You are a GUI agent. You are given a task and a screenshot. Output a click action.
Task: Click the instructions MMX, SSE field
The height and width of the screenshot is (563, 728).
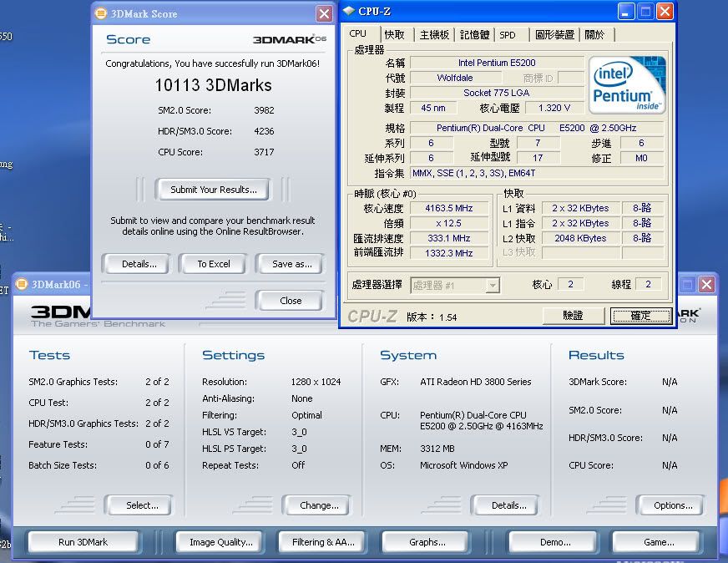[x=537, y=173]
